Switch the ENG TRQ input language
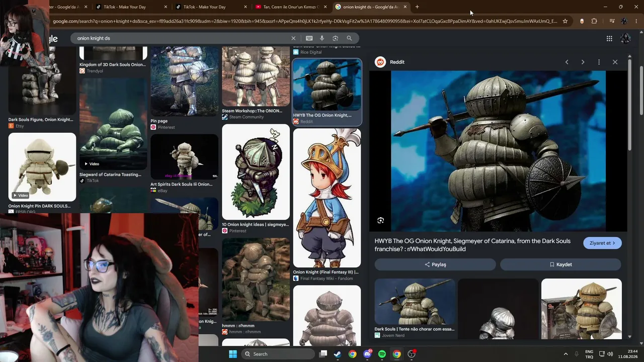Viewport: 644px width, 362px height. click(589, 354)
